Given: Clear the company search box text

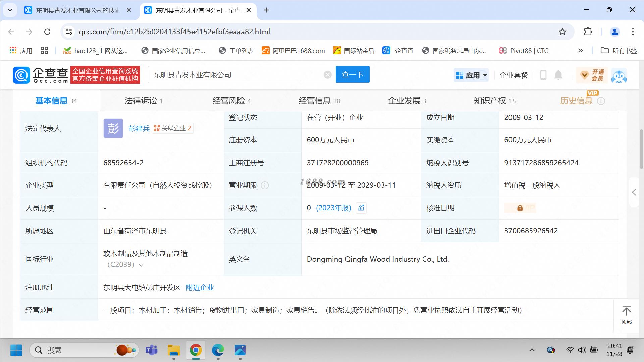Looking at the screenshot, I should click(328, 75).
